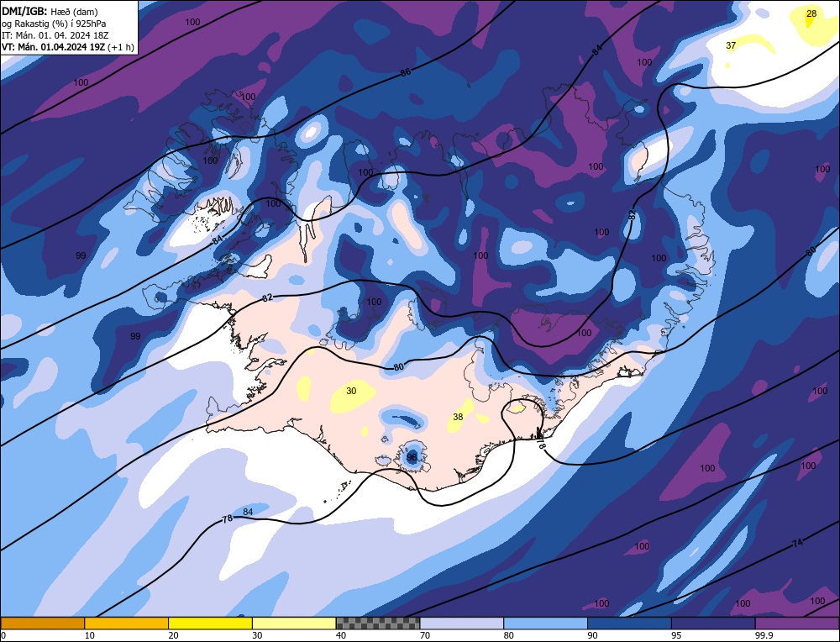The width and height of the screenshot is (840, 642).
Task: Click the humidity value '96' on the map
Action: tap(412, 458)
